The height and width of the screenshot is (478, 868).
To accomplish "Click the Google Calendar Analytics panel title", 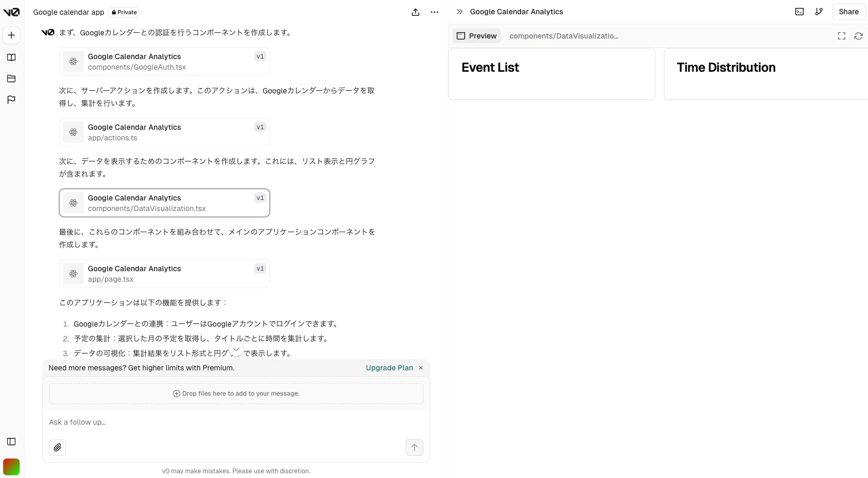I will point(516,12).
